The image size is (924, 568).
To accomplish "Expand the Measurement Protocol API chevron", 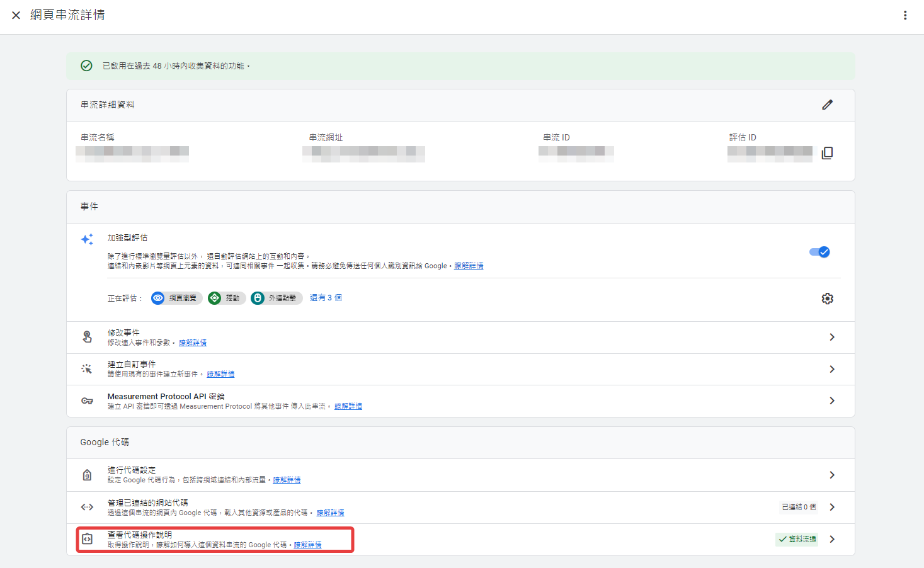I will [x=832, y=401].
